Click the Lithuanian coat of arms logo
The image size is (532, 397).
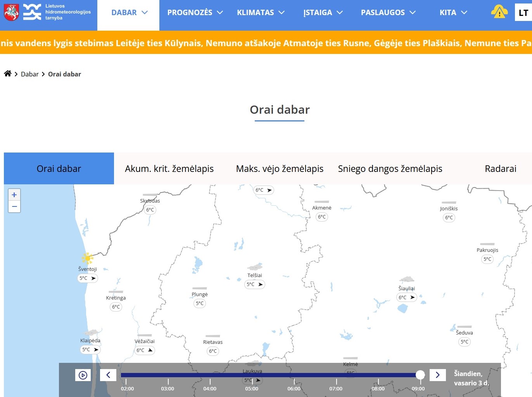11,12
